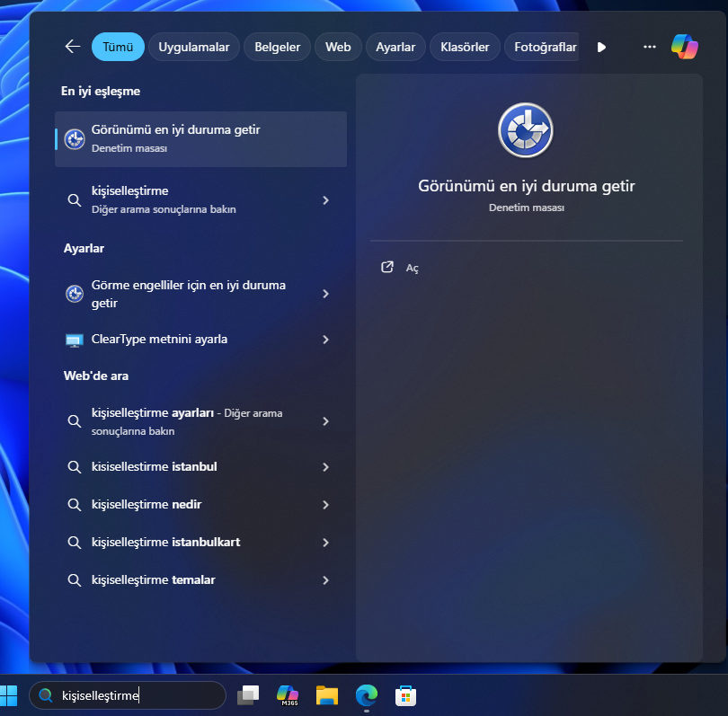
Task: Open Görme engelliler için en iyi duruma getir
Action: pos(201,293)
